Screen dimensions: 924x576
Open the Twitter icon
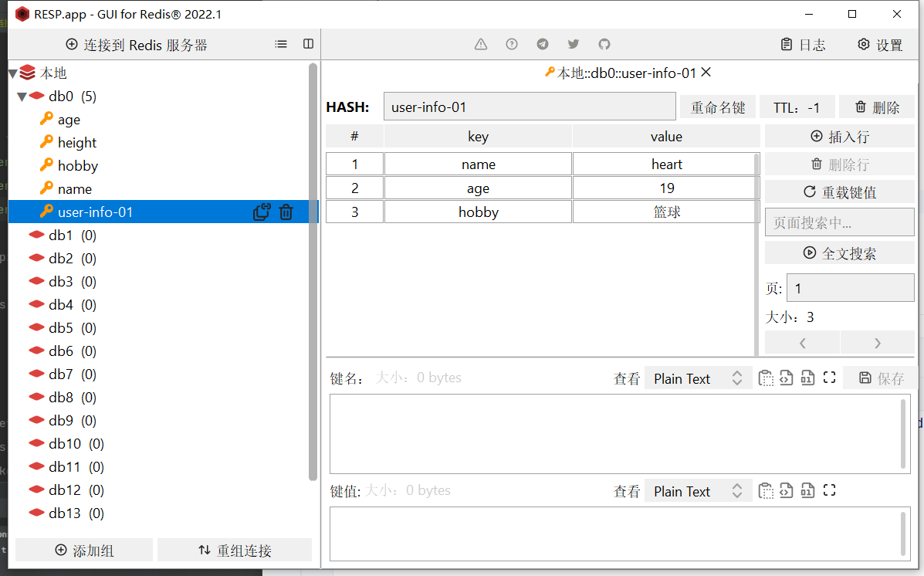point(574,44)
